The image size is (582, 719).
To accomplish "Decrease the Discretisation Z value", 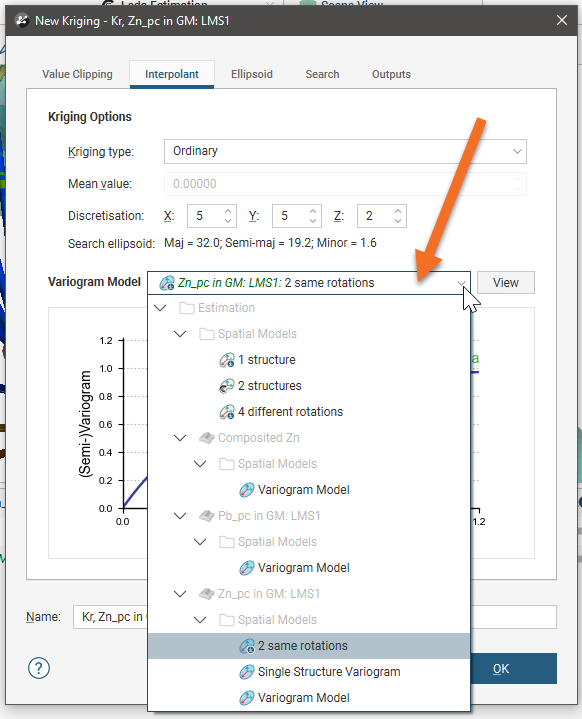I will 398,221.
